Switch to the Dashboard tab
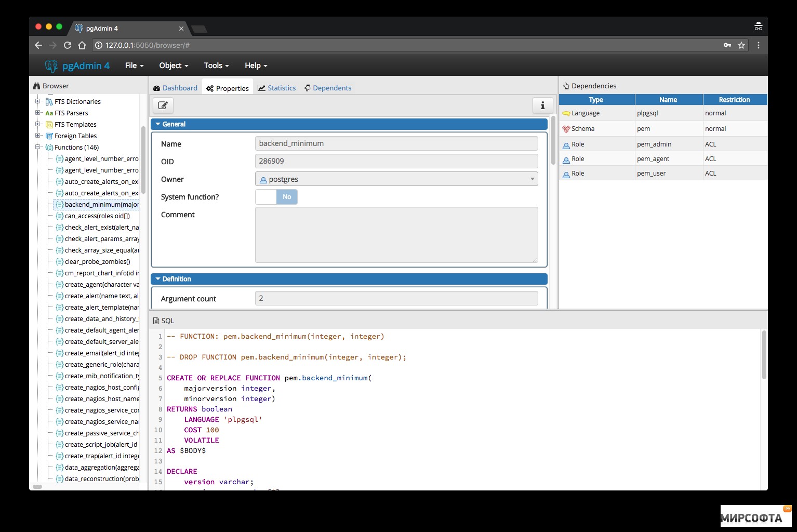797x532 pixels. pos(175,88)
